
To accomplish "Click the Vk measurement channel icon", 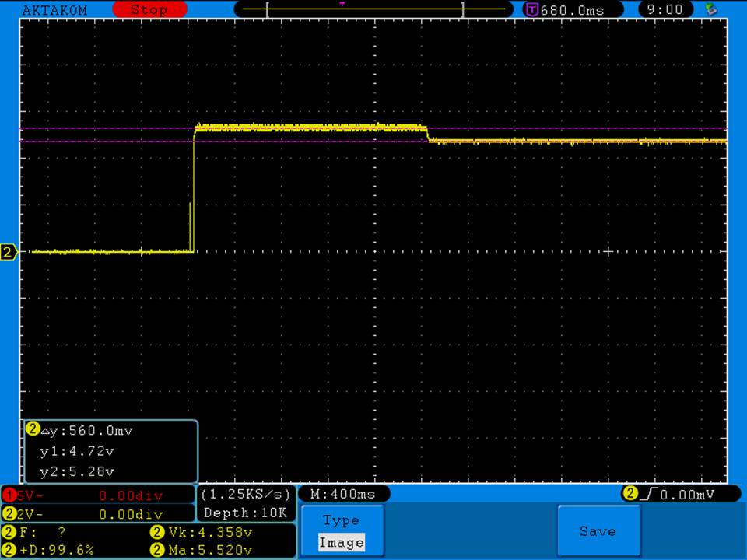I will point(155,533).
